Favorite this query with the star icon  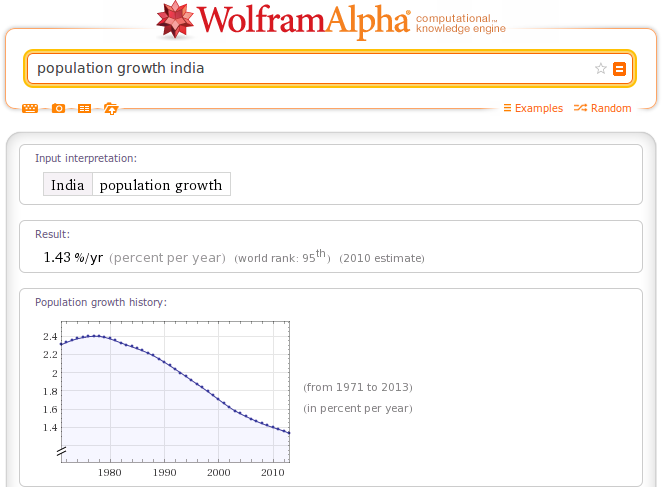coord(600,68)
